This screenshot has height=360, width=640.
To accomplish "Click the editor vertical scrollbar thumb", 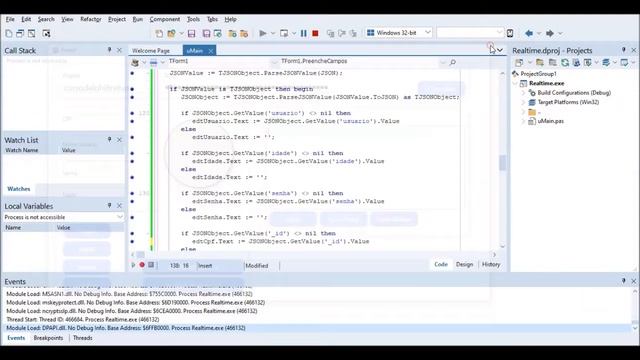I will tap(502, 162).
